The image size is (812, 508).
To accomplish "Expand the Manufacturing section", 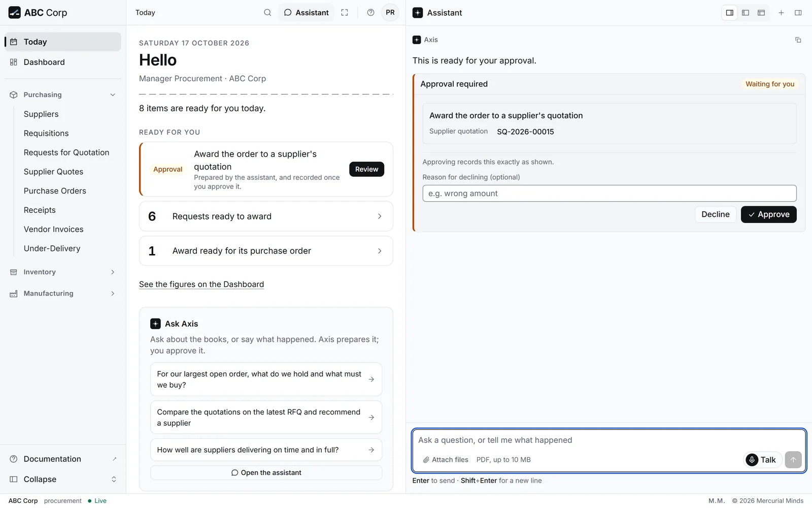I will [63, 294].
